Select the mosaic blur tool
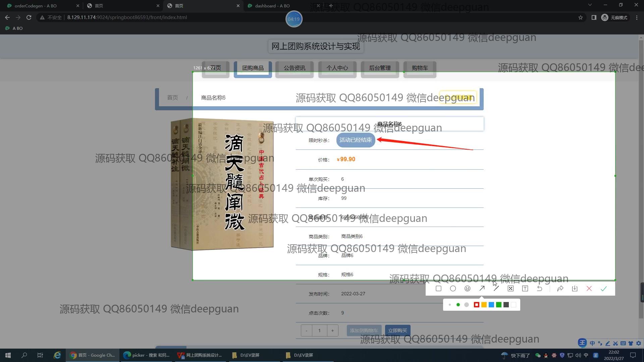644x362 pixels. pyautogui.click(x=511, y=289)
